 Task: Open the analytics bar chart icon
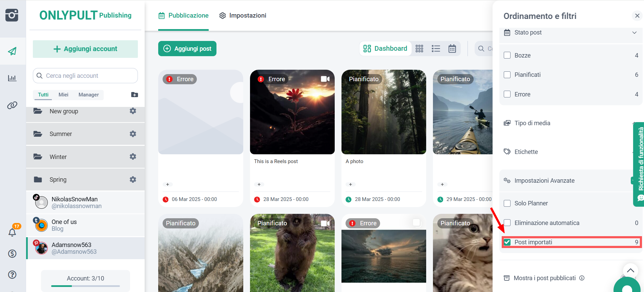[12, 78]
